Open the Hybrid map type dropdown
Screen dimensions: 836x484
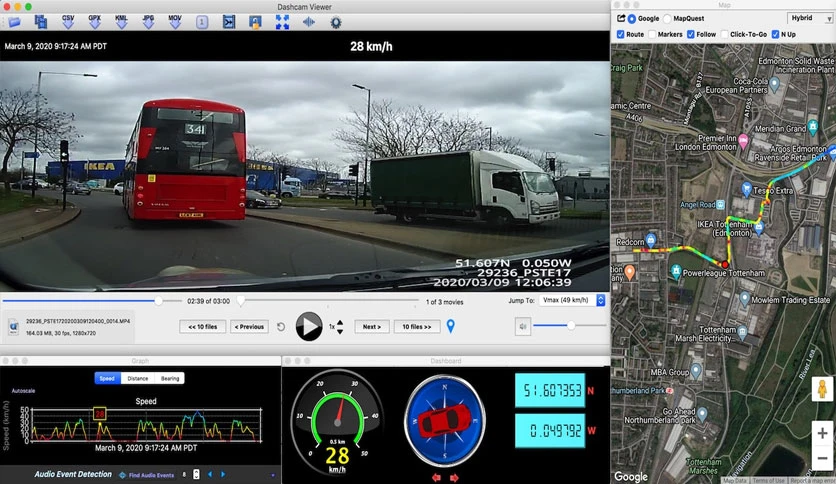809,18
